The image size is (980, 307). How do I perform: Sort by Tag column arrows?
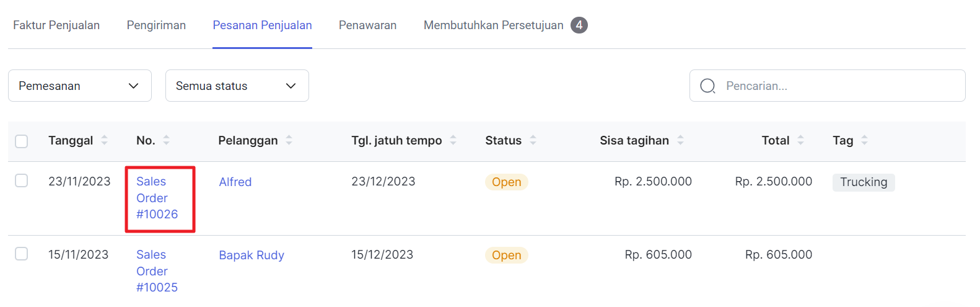pyautogui.click(x=864, y=140)
